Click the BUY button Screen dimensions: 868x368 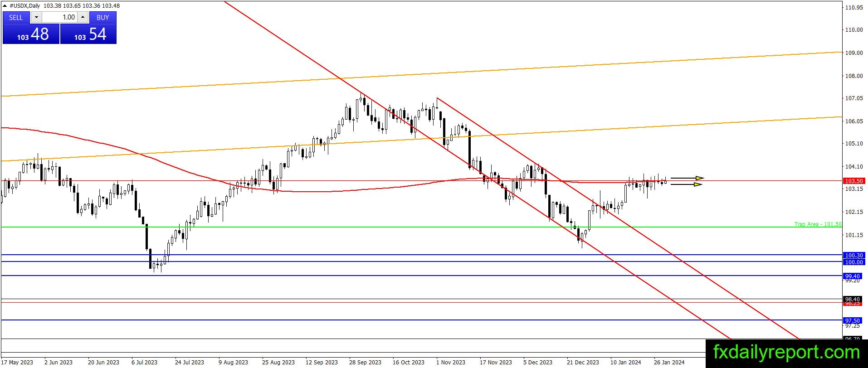(103, 17)
